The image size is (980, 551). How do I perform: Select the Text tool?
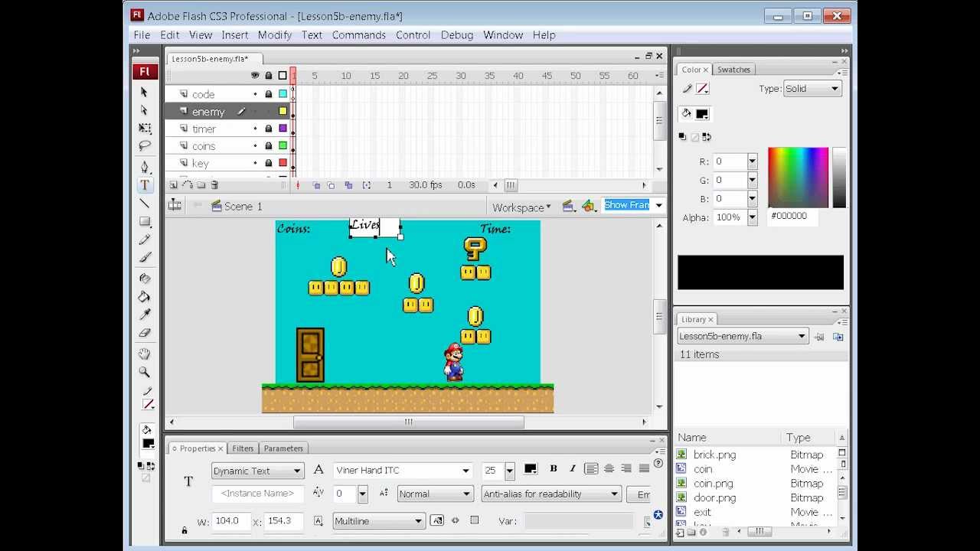[144, 185]
